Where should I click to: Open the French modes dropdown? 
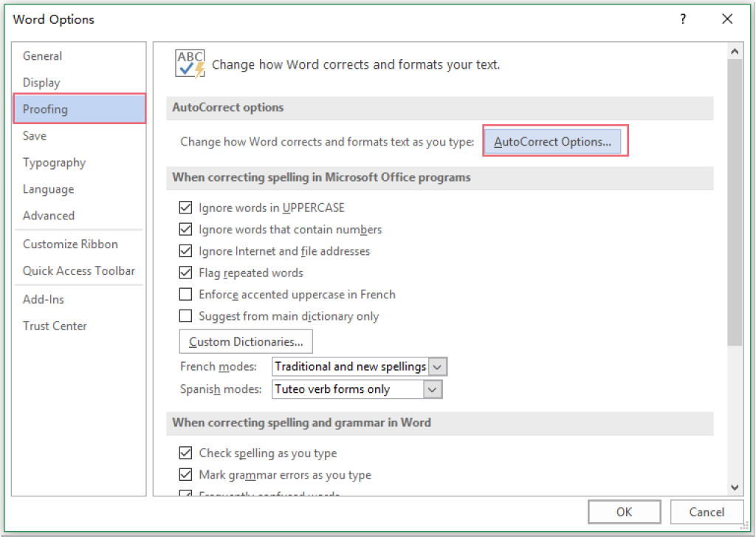pos(438,366)
